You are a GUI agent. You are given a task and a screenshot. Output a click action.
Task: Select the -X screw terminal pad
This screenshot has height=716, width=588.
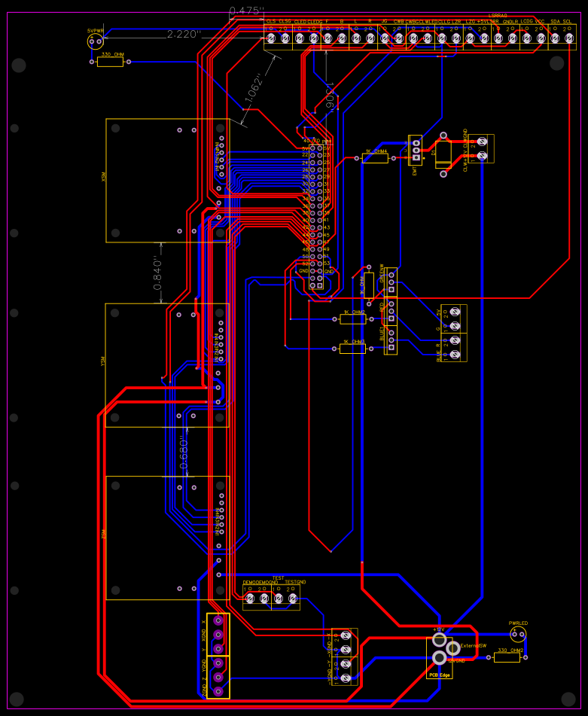tap(346, 635)
